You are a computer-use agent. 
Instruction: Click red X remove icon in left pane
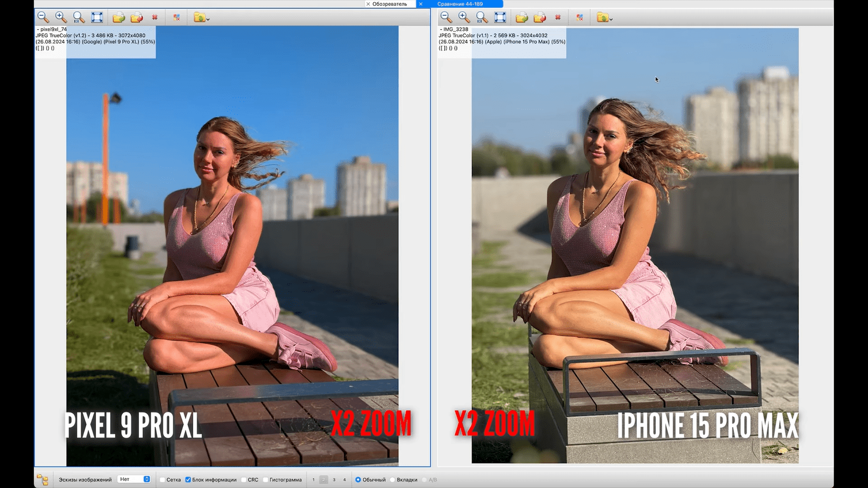[x=155, y=17]
